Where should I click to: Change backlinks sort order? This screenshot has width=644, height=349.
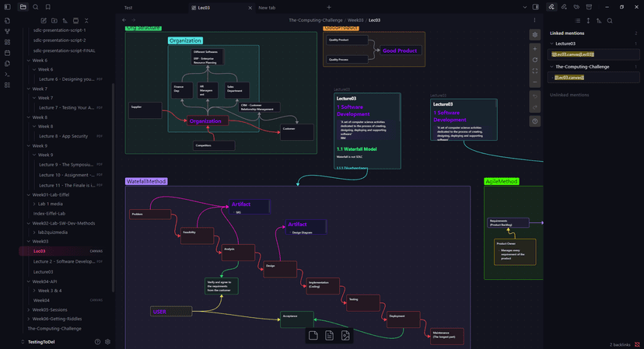599,20
